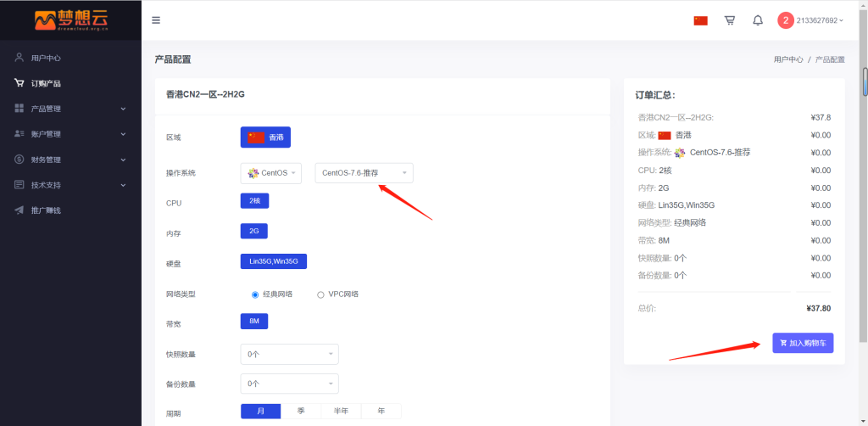Click the China flag language icon

pos(700,20)
